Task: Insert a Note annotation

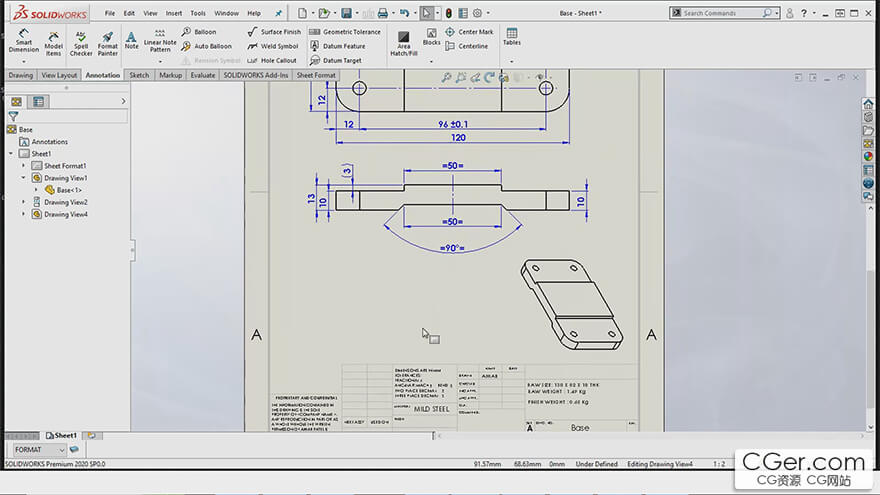Action: coord(131,40)
